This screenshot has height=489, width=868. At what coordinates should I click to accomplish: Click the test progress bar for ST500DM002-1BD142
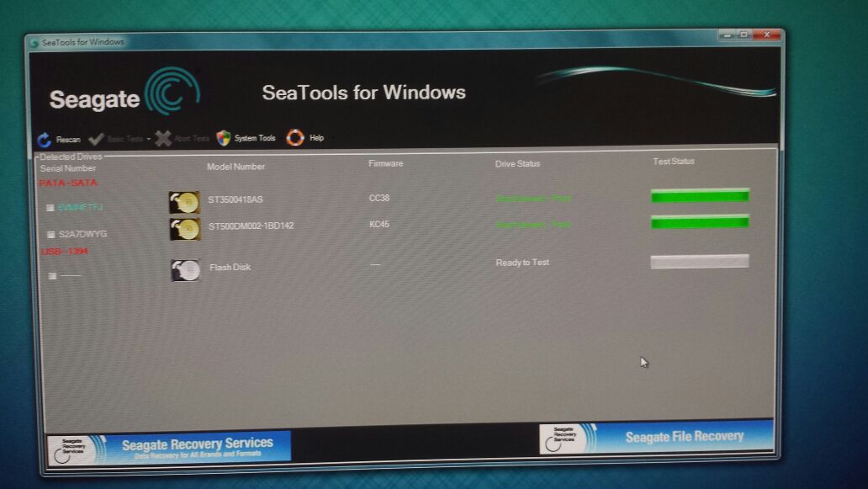pos(700,223)
